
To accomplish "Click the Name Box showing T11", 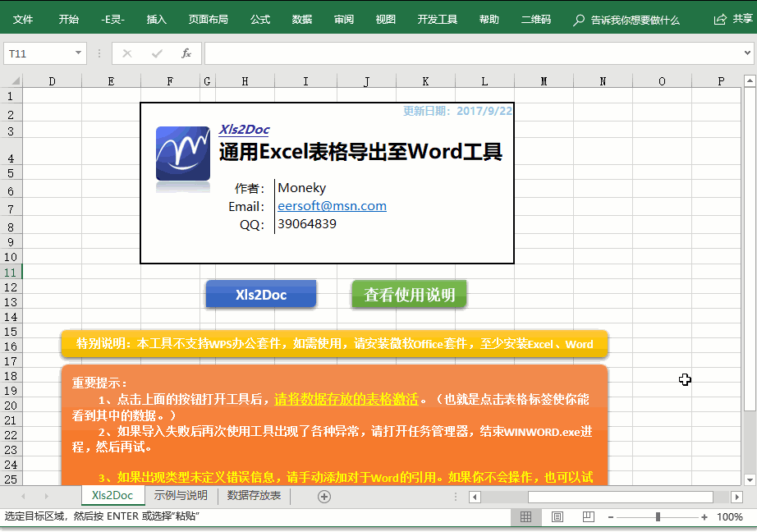I will tap(45, 53).
